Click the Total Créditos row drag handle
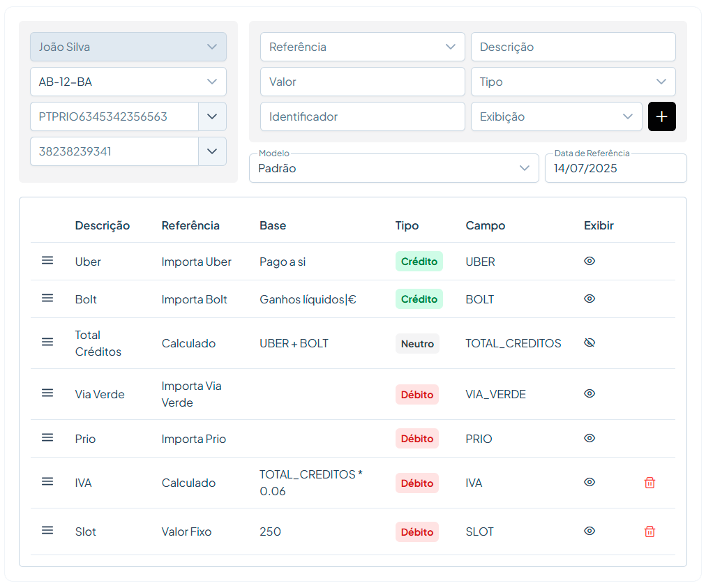 point(47,342)
